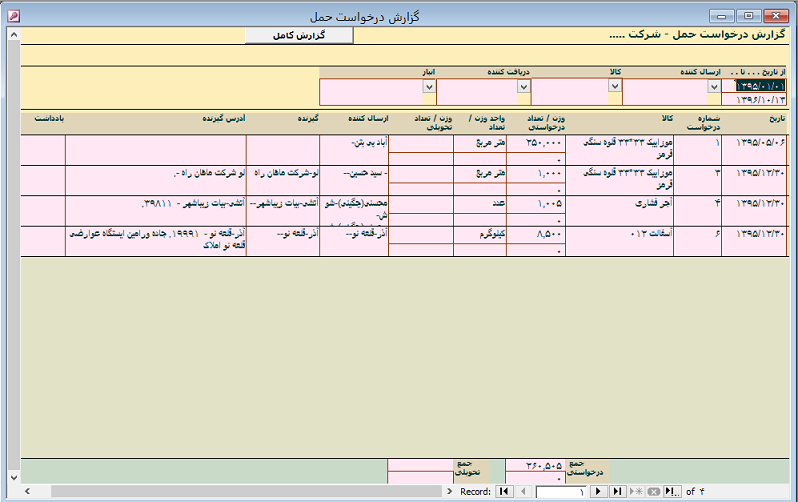The image size is (798, 502).
Task: Go to next record in navigation bar
Action: [x=598, y=491]
